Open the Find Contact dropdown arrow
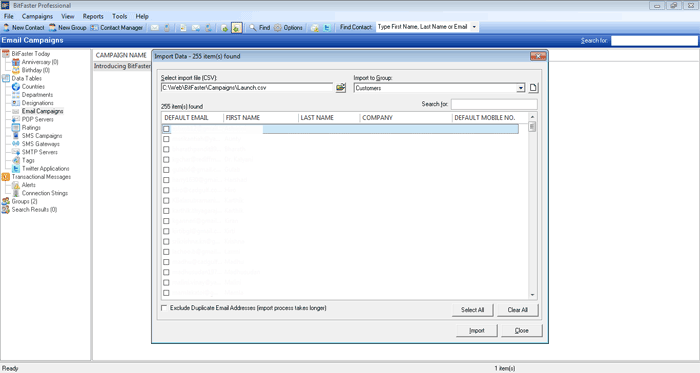700x373 pixels. (474, 27)
